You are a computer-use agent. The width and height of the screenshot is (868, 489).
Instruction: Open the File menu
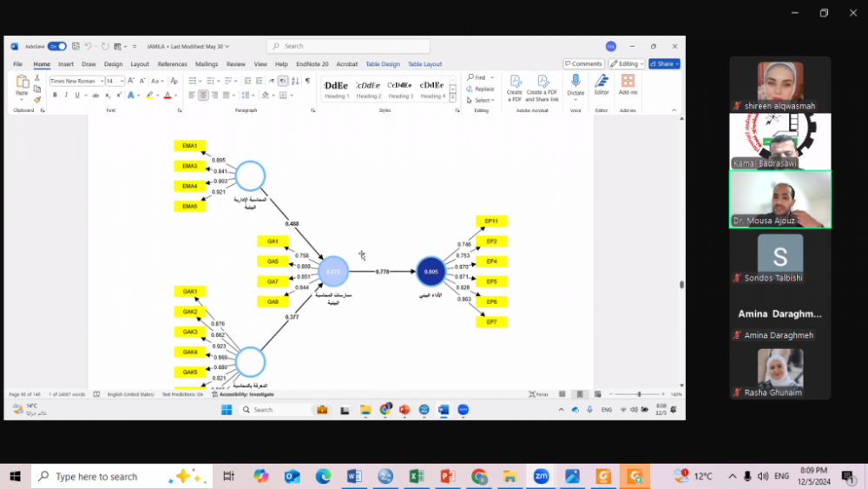pyautogui.click(x=17, y=64)
